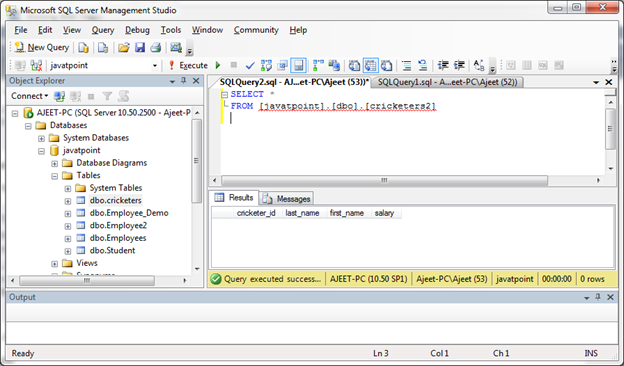Click the Change Connection icon
Screen dimensions: 624x366
[36, 65]
